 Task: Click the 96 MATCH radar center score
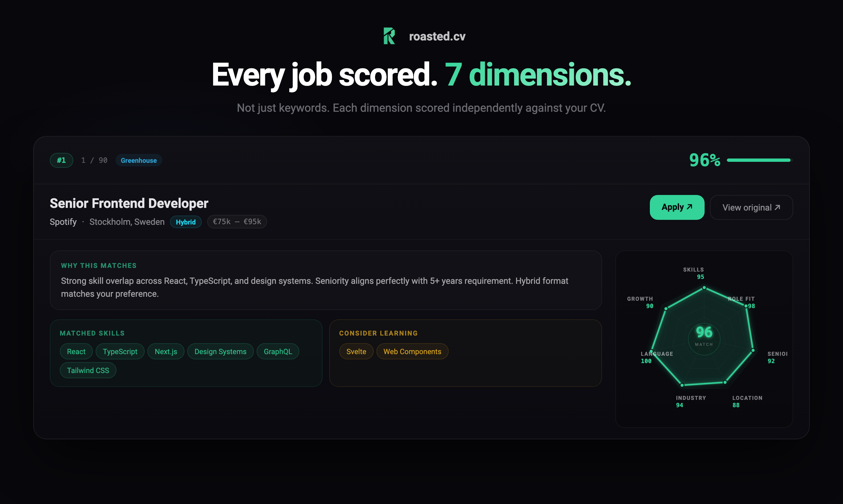coord(704,336)
